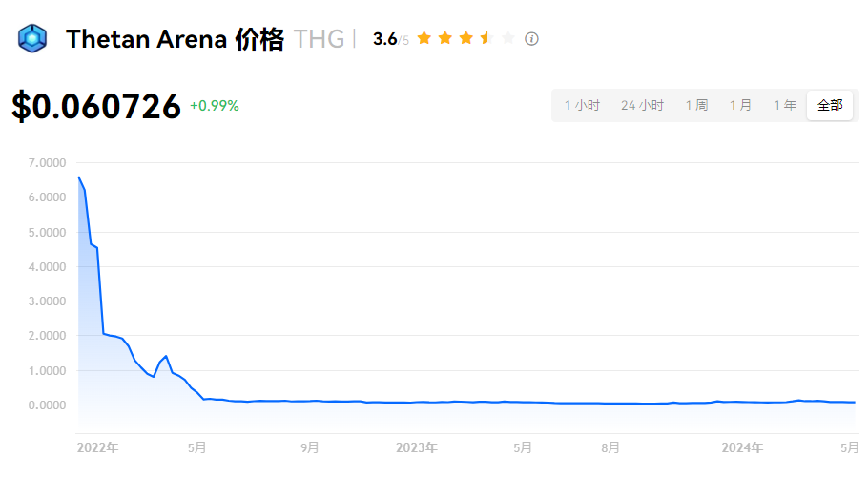Click the +0.99% price change
The image size is (868, 478).
click(x=215, y=106)
